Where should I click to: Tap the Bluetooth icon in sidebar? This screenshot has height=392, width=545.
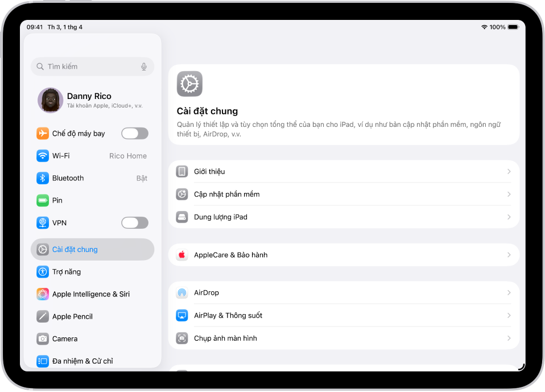click(x=43, y=178)
